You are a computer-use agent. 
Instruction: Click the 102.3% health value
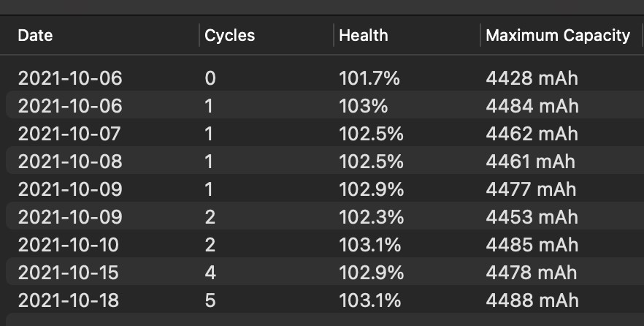click(x=371, y=217)
